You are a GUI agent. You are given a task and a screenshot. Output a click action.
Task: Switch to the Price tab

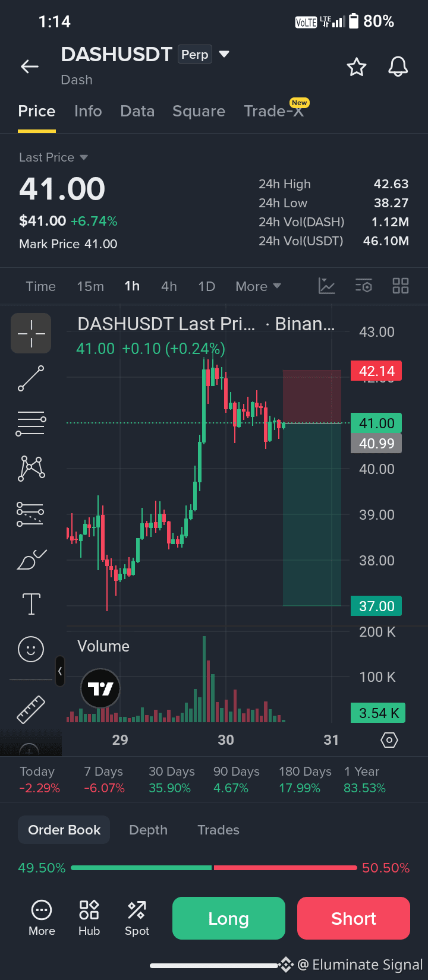pos(37,111)
